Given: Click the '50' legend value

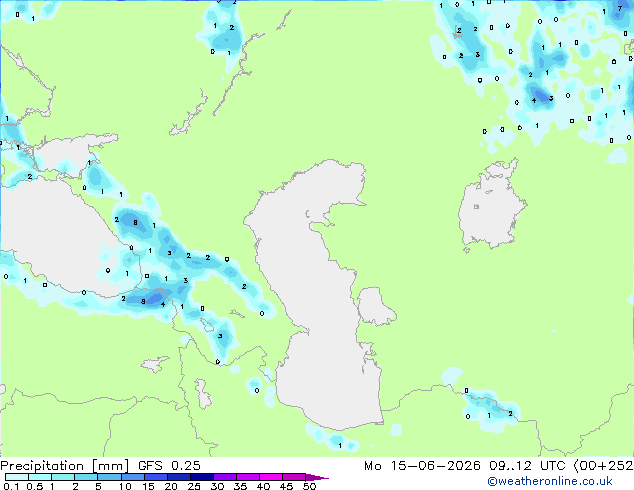Looking at the screenshot, I should click(309, 486).
